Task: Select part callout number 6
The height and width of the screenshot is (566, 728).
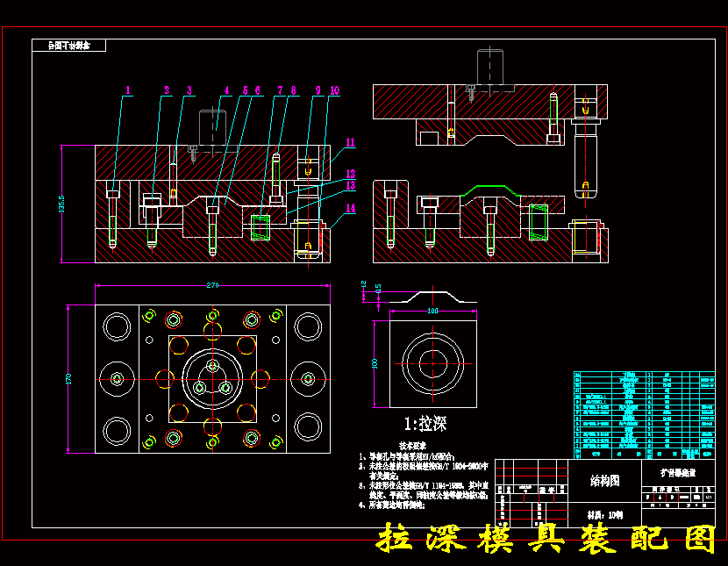Action: (258, 90)
